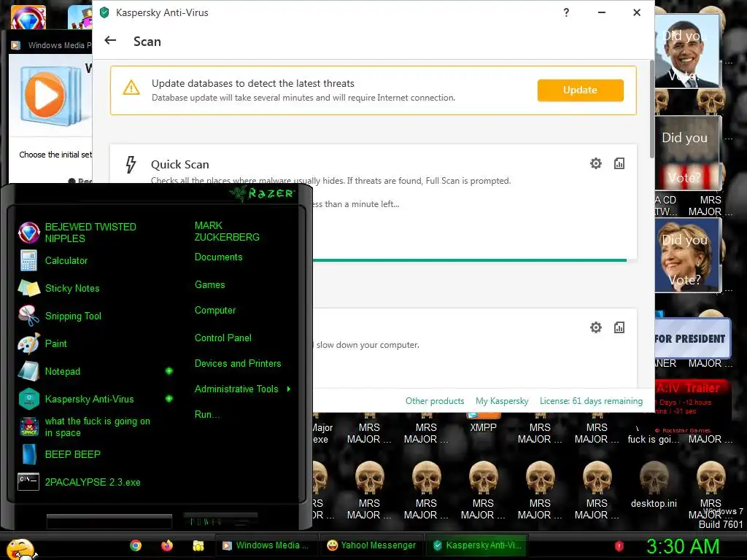
Task: Click the Kaspersky Anti-Virus icon in the Start menu
Action: (x=28, y=399)
